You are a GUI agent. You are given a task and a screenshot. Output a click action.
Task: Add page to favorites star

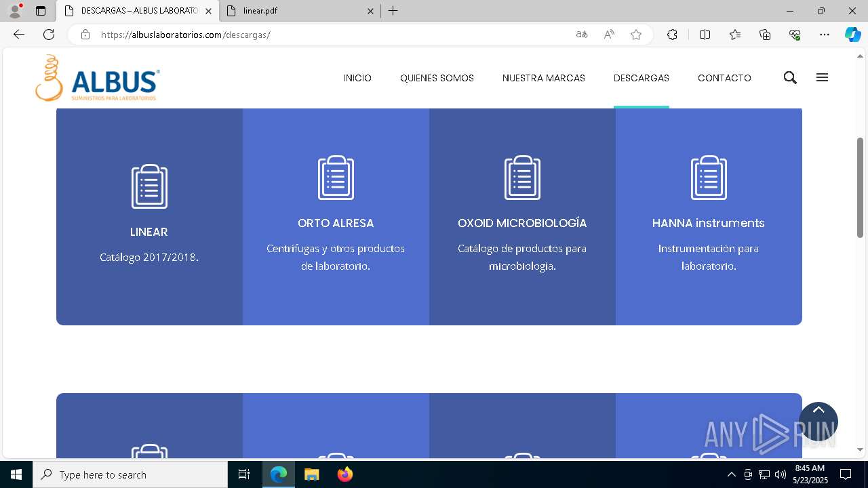[x=636, y=35]
